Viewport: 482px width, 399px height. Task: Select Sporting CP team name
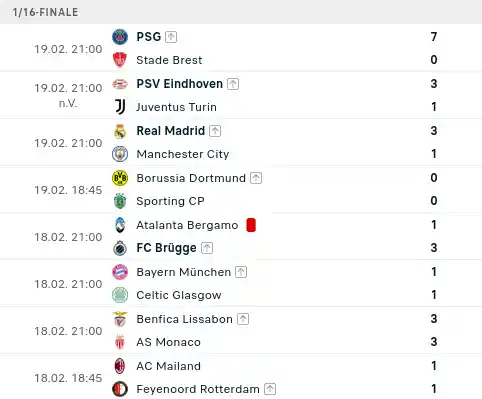[170, 201]
